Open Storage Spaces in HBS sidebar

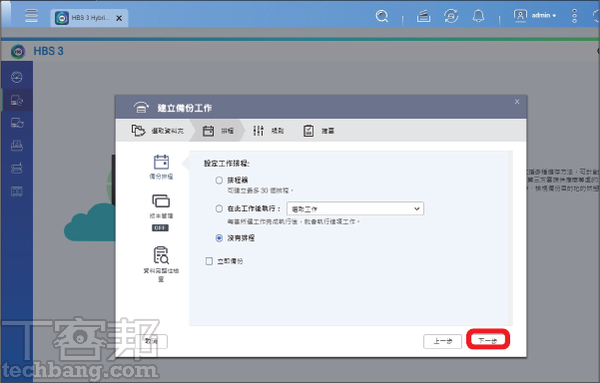click(x=16, y=168)
